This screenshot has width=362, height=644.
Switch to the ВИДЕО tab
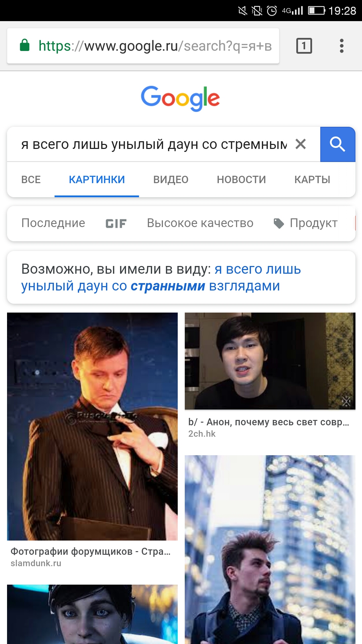171,180
